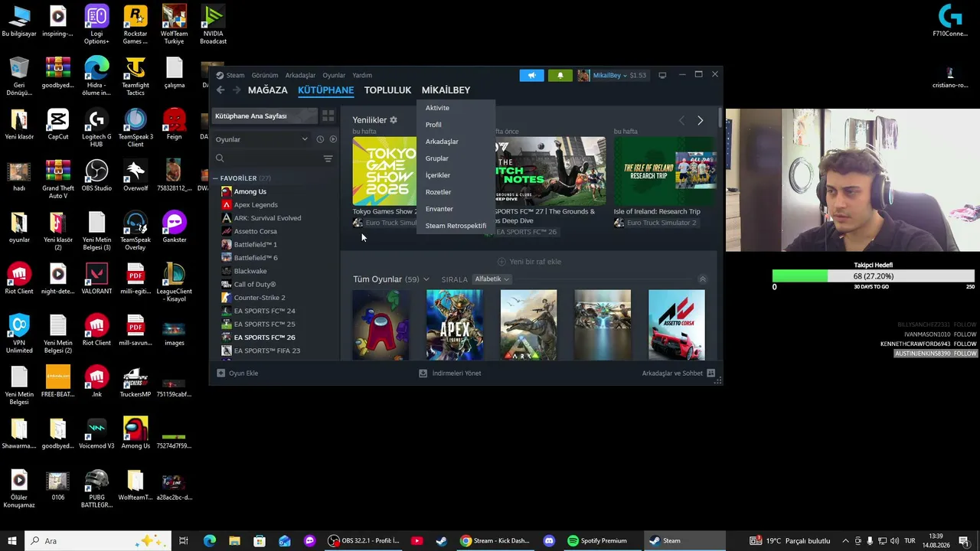Show next news items with right arrow

tap(700, 120)
